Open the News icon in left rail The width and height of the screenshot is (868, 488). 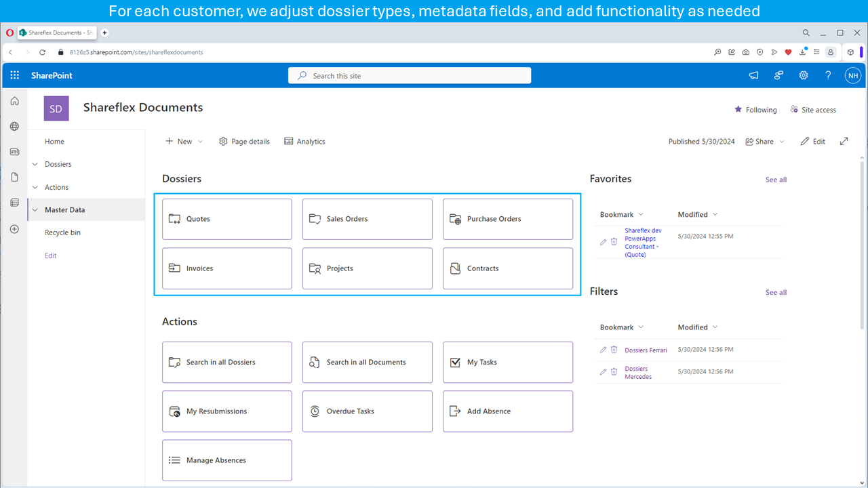[14, 152]
